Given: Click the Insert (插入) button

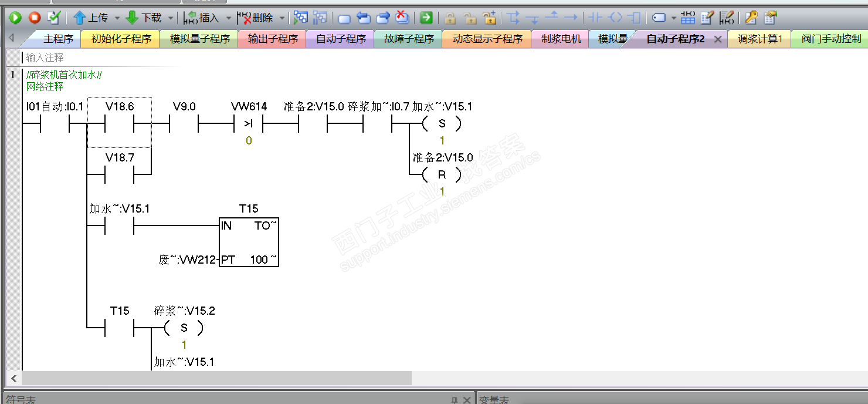Looking at the screenshot, I should [x=201, y=18].
